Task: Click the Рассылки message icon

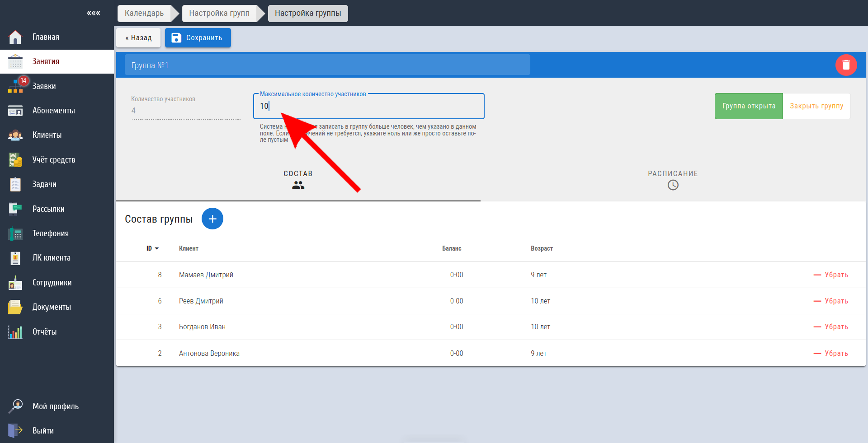Action: 15,209
